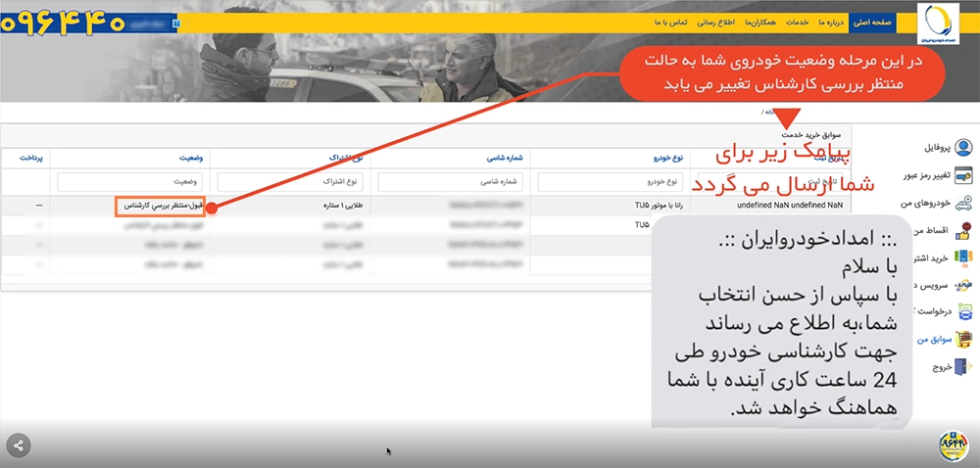Click the رانا با موتور TU5 cell

[660, 206]
